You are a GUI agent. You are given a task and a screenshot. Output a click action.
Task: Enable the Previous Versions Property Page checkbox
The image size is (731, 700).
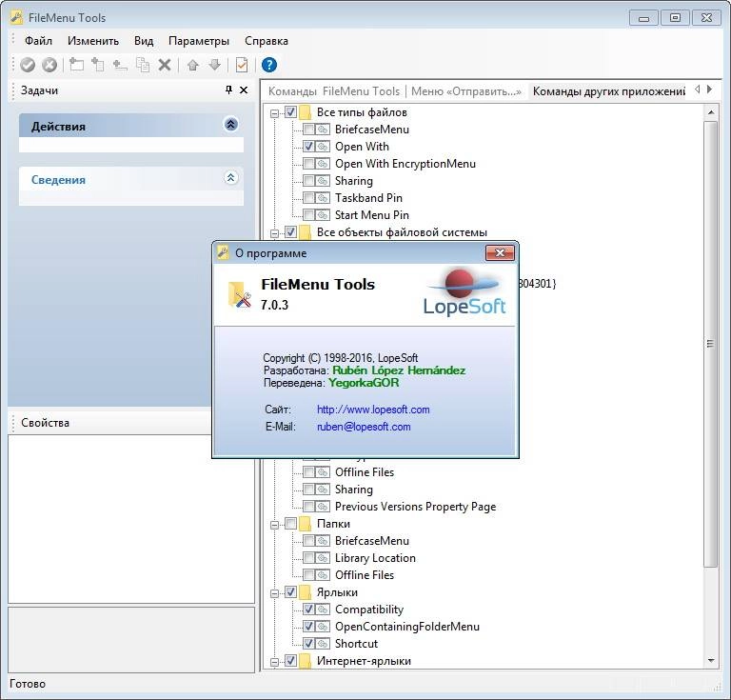pos(308,507)
